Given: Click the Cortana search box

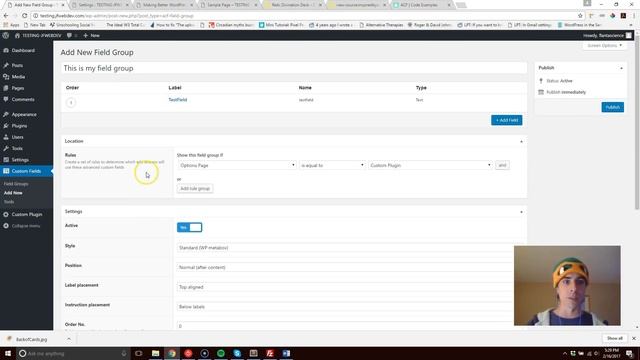Looking at the screenshot, I should click(x=73, y=353).
